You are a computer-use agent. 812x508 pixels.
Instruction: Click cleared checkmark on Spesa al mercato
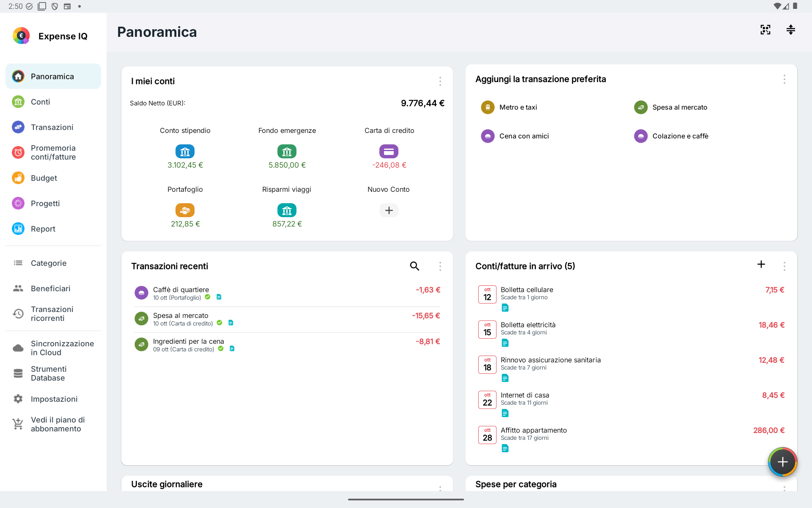pos(219,323)
